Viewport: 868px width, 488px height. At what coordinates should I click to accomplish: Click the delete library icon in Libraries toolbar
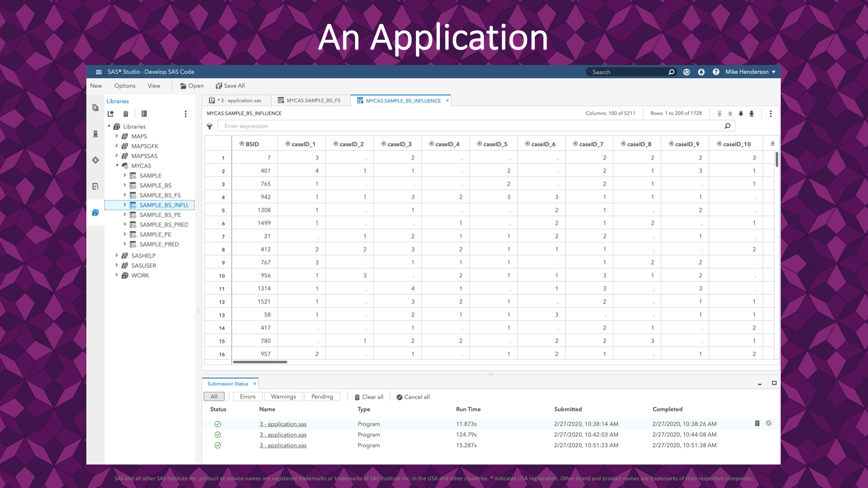[126, 114]
